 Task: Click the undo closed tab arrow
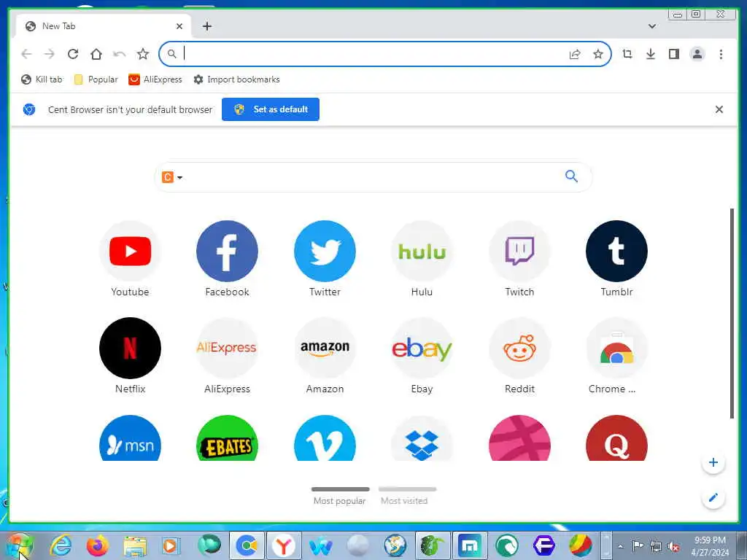(119, 54)
